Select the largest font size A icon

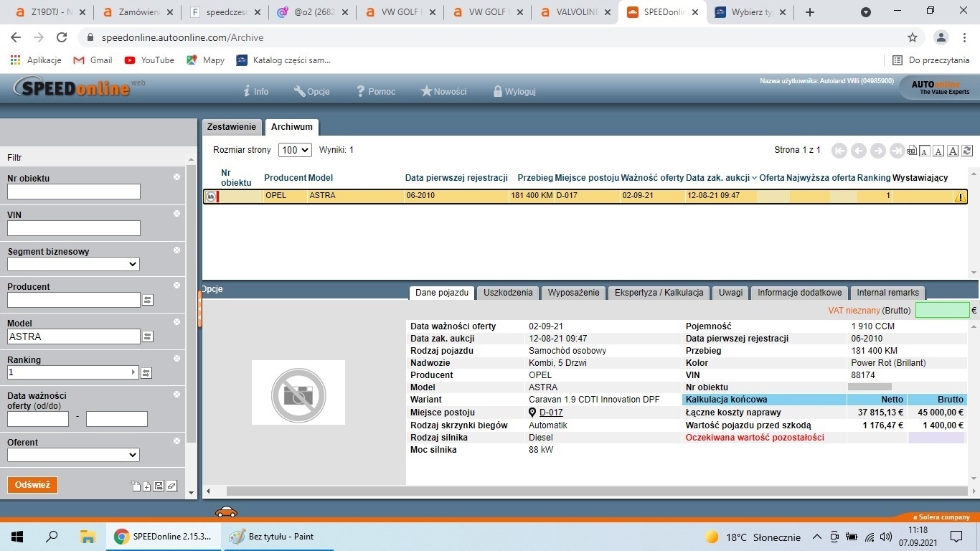953,151
